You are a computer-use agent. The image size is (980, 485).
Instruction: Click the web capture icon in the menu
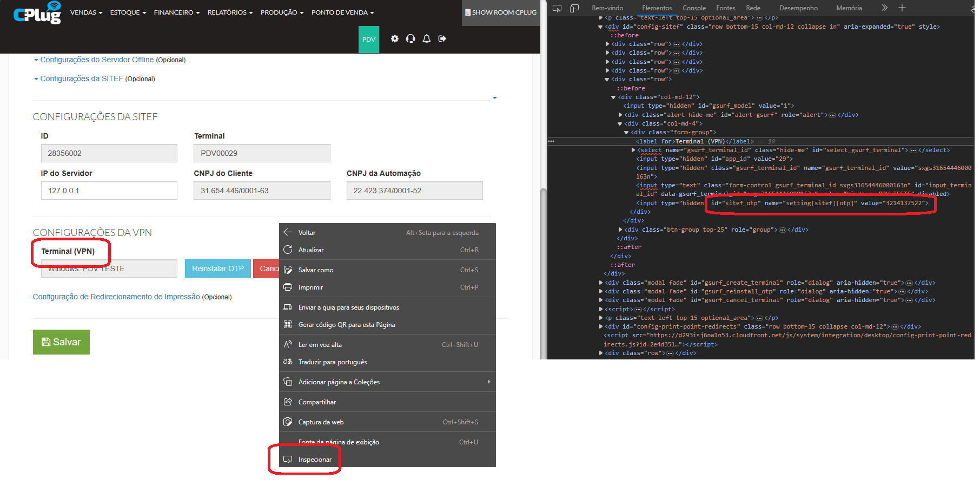click(x=288, y=422)
